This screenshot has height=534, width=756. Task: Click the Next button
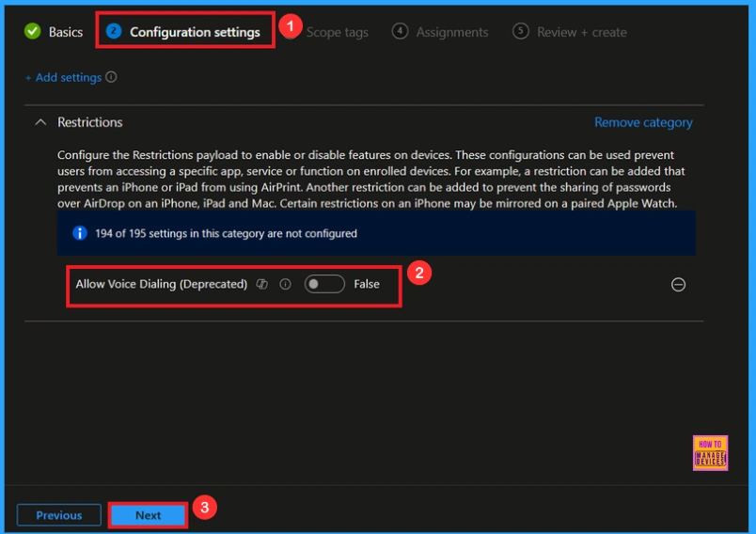[148, 515]
